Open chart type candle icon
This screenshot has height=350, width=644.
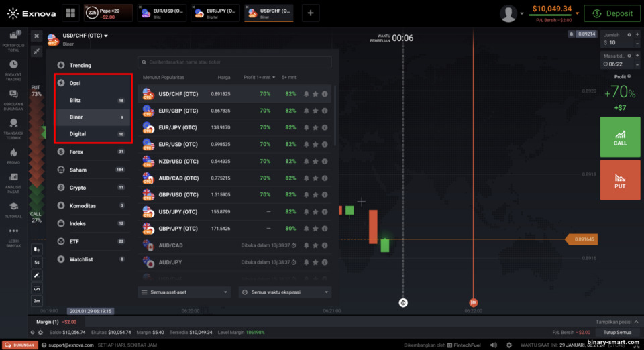point(36,249)
